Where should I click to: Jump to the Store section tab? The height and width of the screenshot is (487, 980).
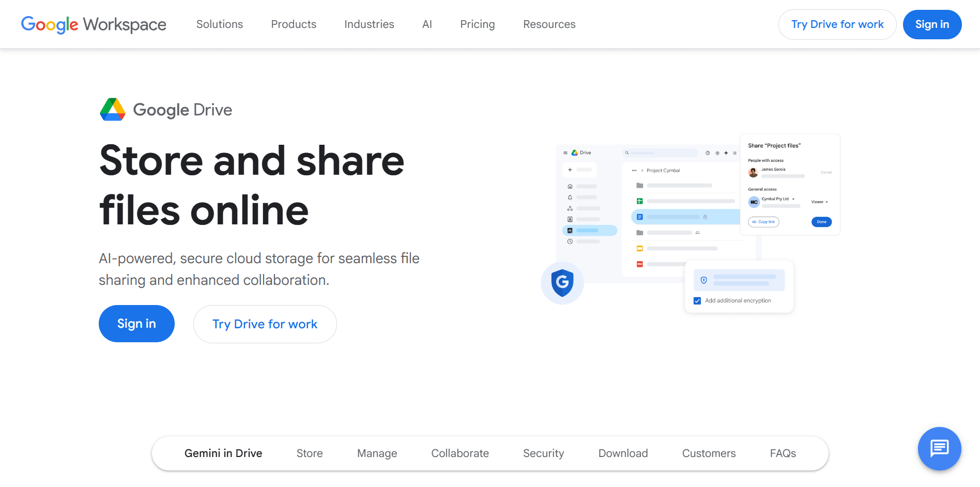coord(310,453)
